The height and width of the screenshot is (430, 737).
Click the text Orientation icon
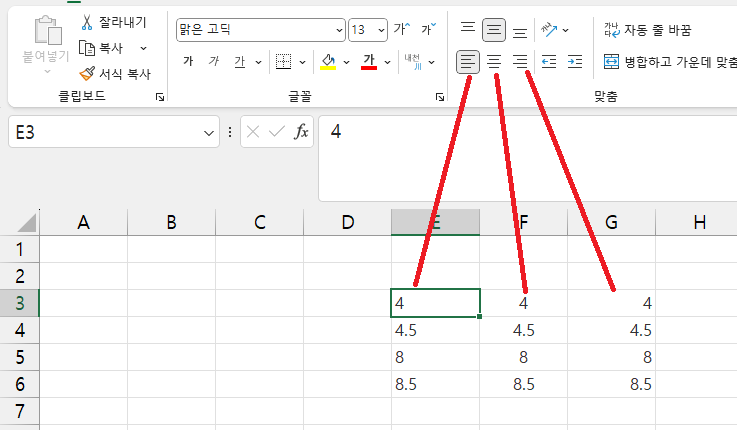(x=549, y=30)
